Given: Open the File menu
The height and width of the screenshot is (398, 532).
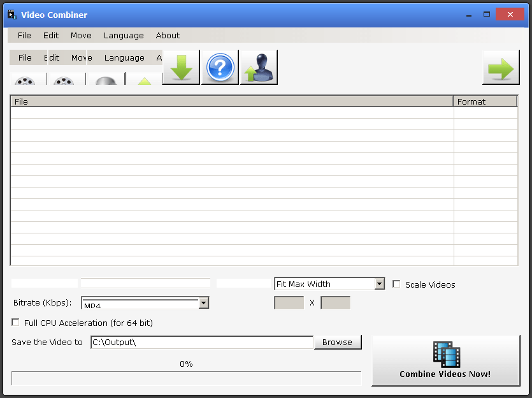Looking at the screenshot, I should pyautogui.click(x=24, y=35).
